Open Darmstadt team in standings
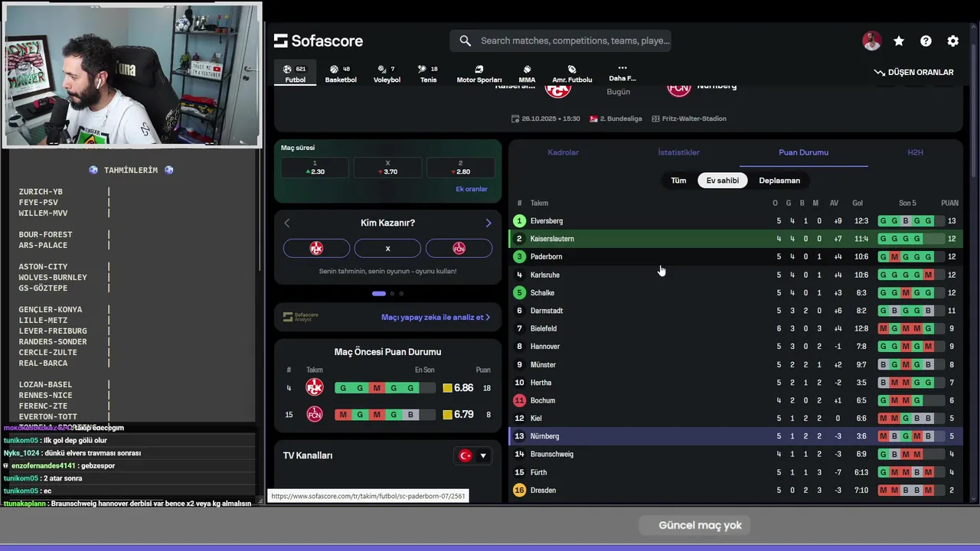The image size is (980, 551). [547, 311]
